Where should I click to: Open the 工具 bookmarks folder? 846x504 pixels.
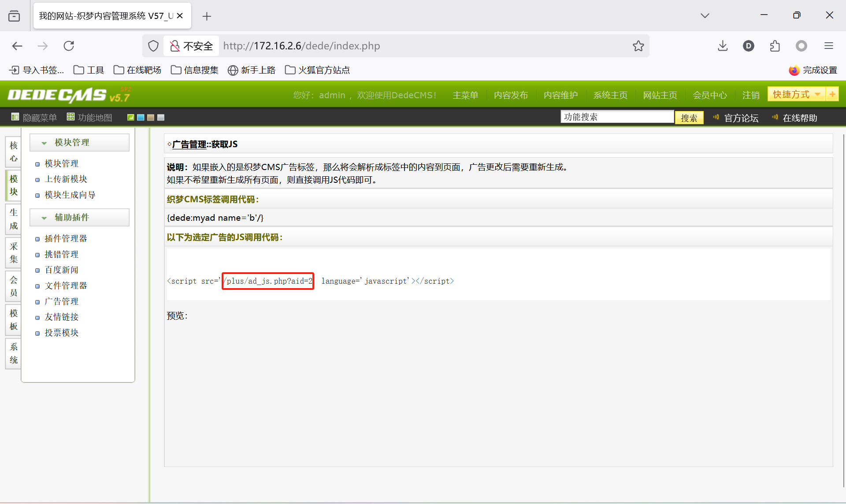89,70
